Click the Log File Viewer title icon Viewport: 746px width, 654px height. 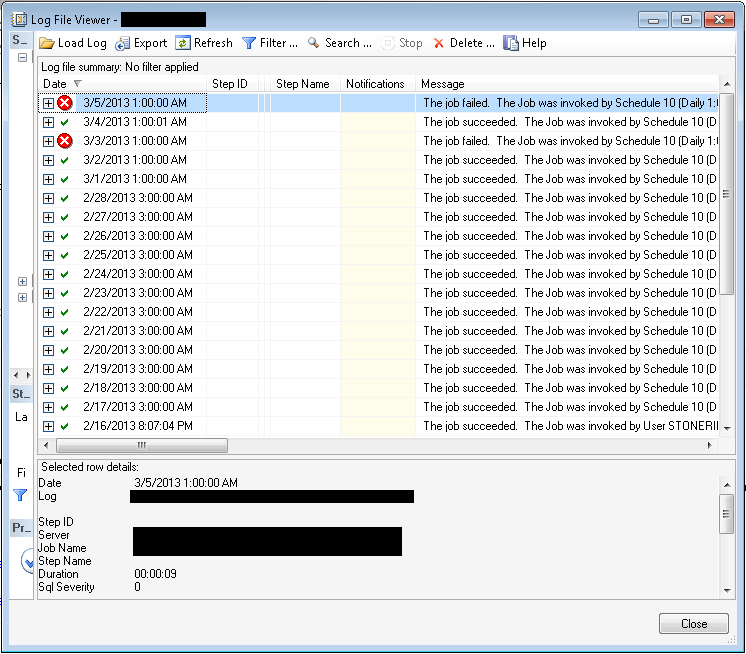pyautogui.click(x=19, y=20)
